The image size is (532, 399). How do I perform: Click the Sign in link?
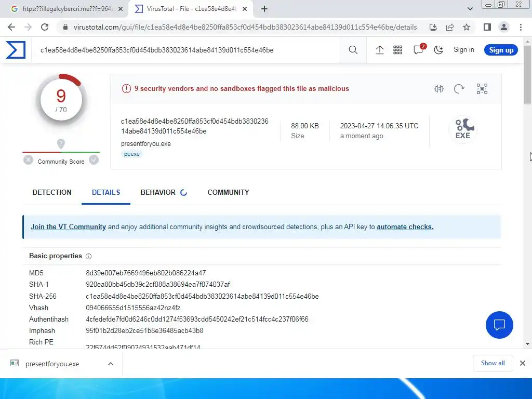pyautogui.click(x=464, y=49)
